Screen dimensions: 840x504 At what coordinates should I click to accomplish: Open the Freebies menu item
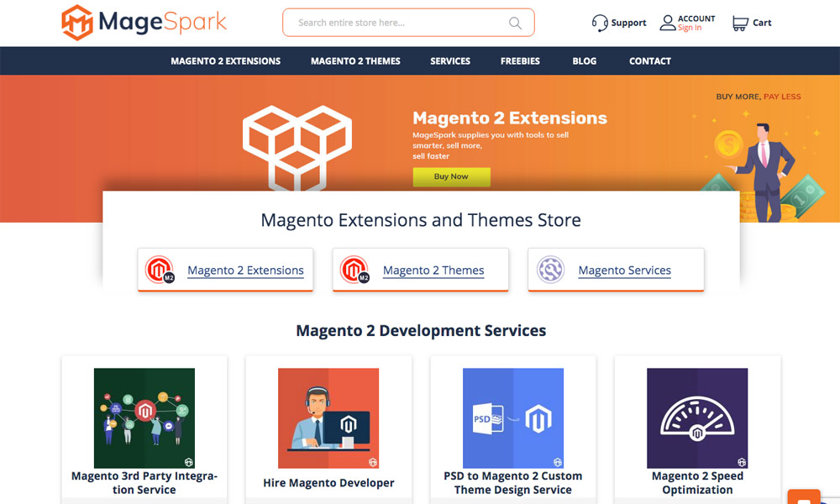[x=520, y=60]
